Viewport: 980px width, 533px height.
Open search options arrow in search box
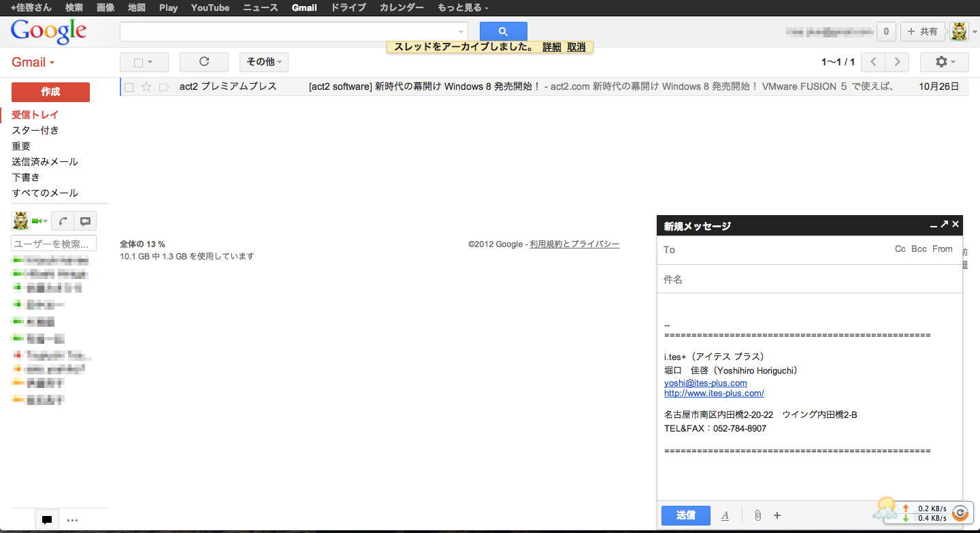461,32
